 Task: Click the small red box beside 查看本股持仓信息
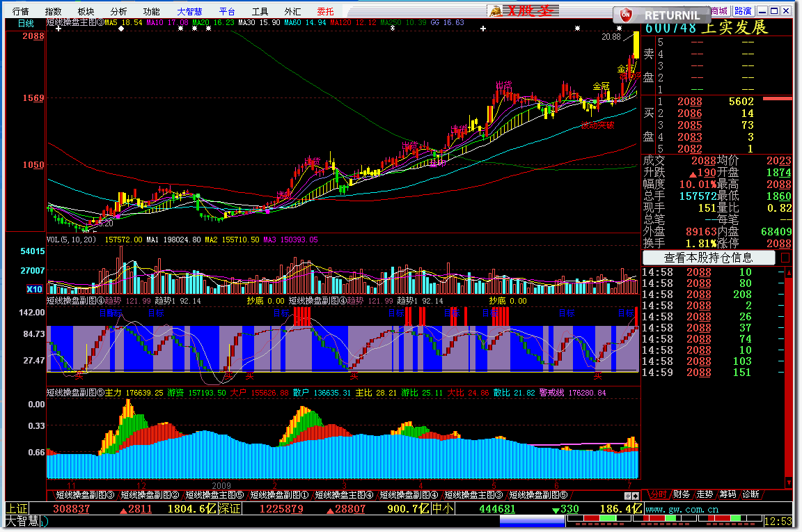[785, 258]
